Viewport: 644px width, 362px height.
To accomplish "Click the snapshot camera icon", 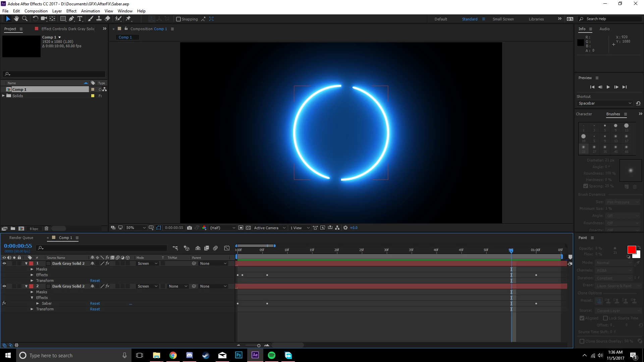I will [190, 228].
